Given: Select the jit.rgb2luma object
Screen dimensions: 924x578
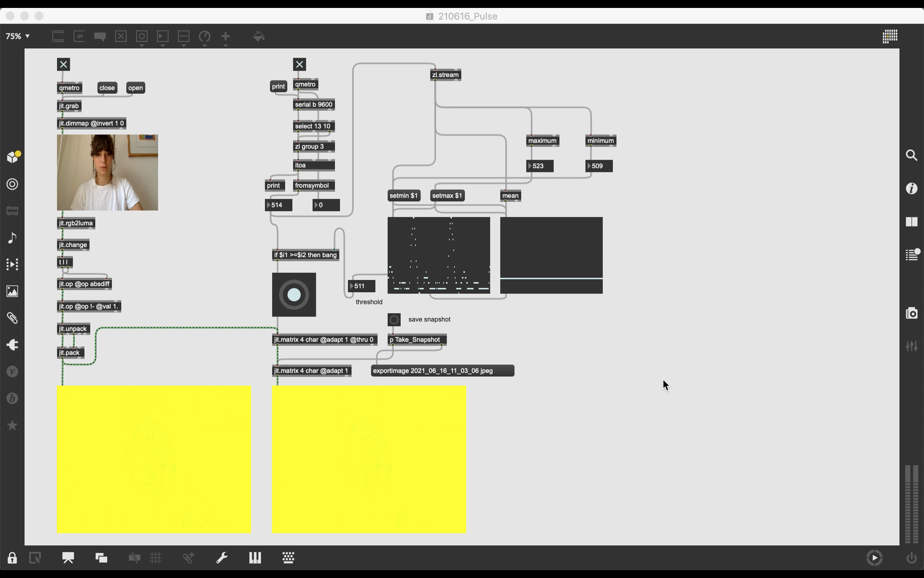Looking at the screenshot, I should (76, 223).
